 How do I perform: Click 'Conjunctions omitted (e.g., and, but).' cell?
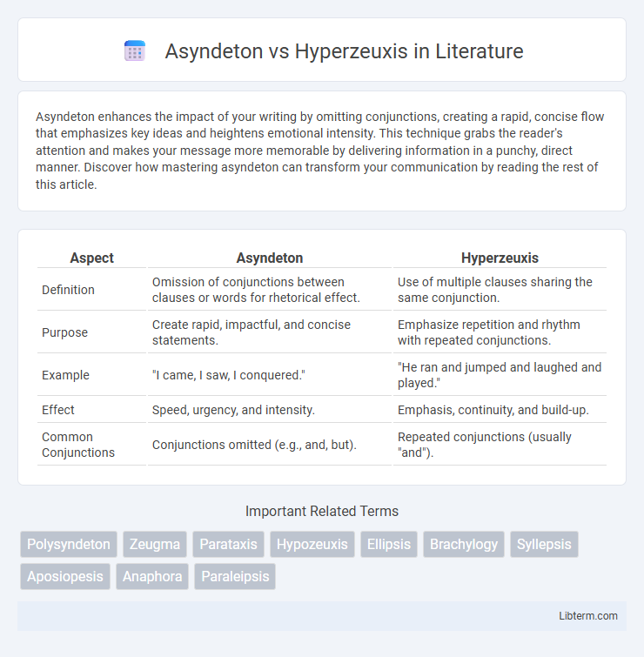click(270, 445)
